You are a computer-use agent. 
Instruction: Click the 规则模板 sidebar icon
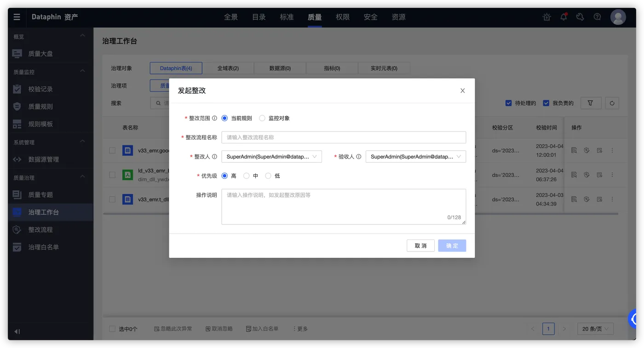[17, 124]
